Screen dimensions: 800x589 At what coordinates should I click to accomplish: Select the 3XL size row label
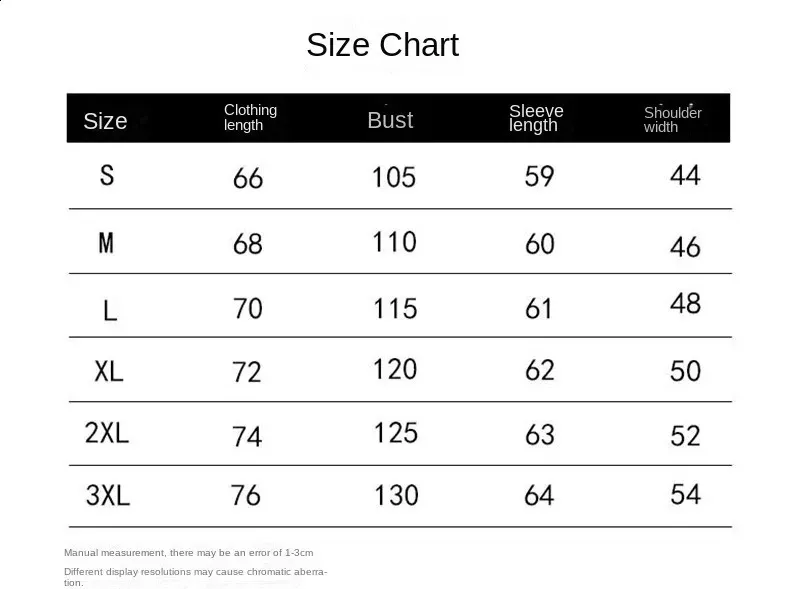pyautogui.click(x=107, y=495)
